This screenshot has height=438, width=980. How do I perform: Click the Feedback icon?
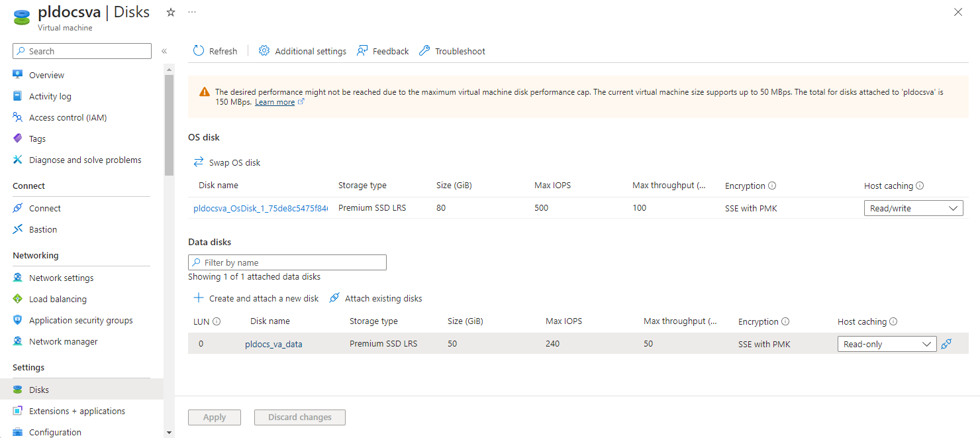(362, 51)
